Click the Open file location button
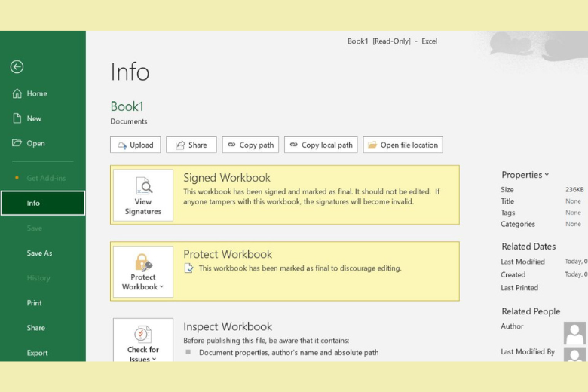Screen dimensions: 588x392 click(x=403, y=145)
